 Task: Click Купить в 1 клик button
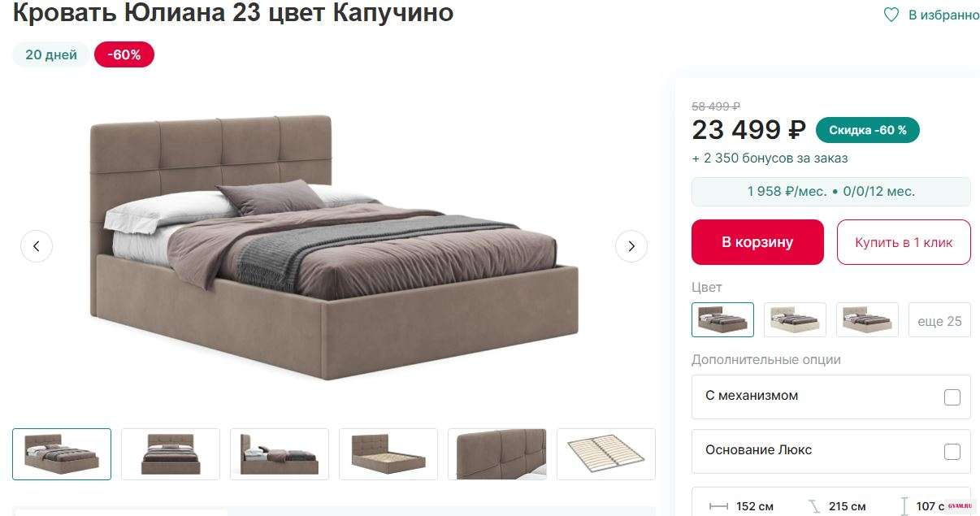(x=904, y=242)
